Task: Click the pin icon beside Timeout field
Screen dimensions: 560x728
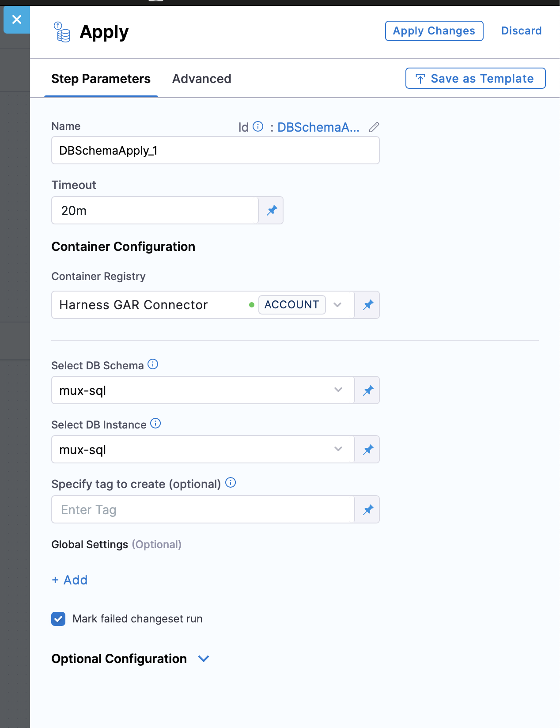Action: (x=272, y=210)
